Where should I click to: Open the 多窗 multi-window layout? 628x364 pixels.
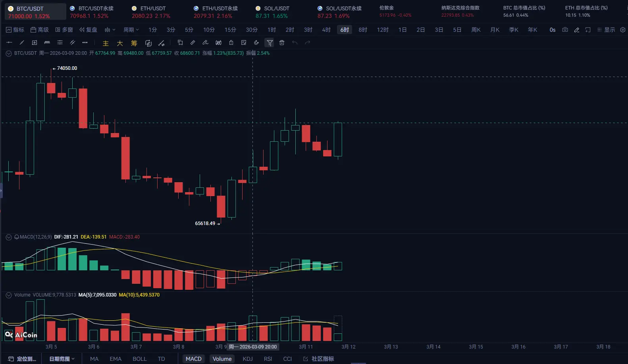64,30
